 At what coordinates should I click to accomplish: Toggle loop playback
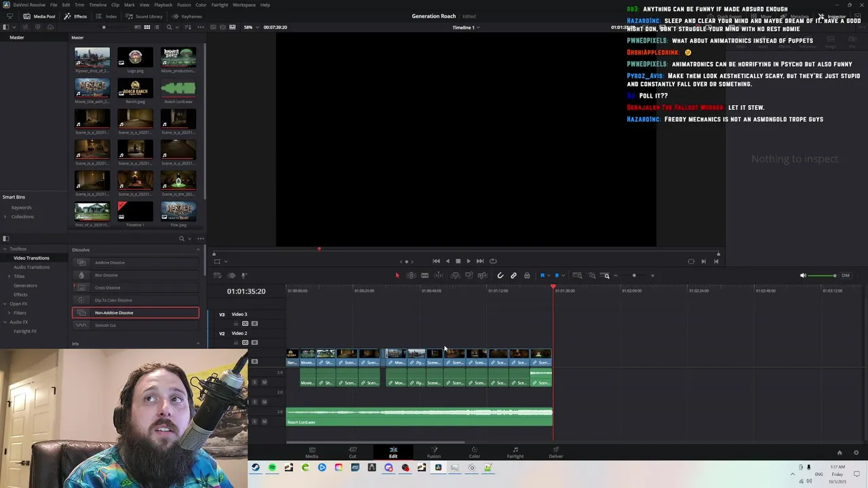click(x=493, y=261)
